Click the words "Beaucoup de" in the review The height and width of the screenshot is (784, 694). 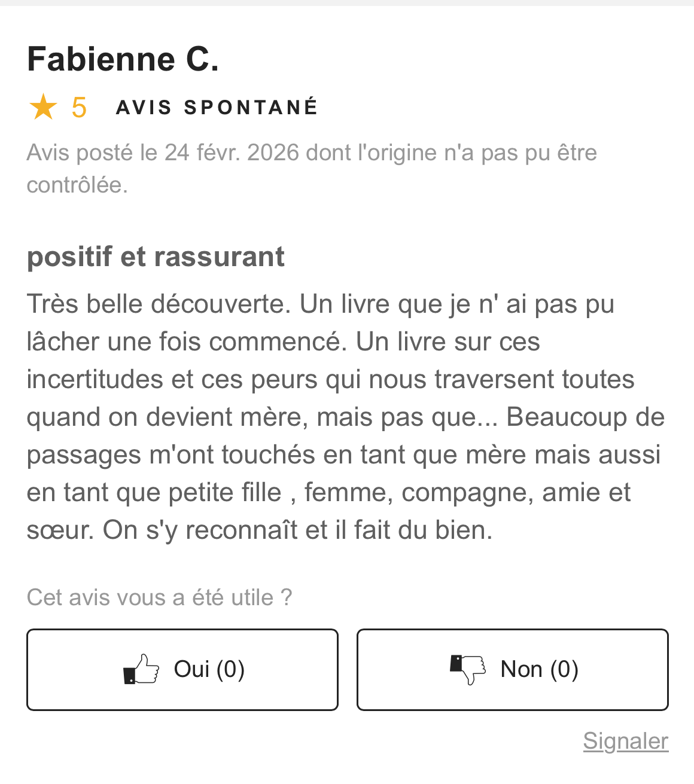(585, 417)
